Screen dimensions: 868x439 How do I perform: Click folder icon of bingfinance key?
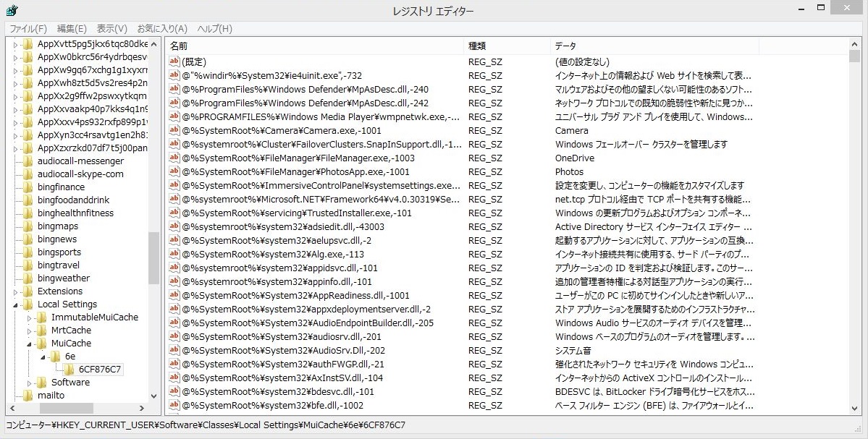pyautogui.click(x=28, y=187)
